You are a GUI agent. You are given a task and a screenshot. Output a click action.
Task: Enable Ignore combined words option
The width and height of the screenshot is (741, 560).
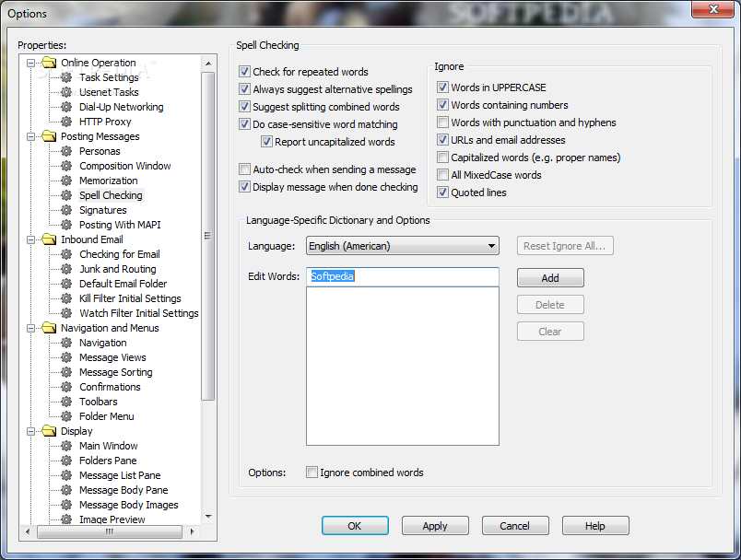312,472
